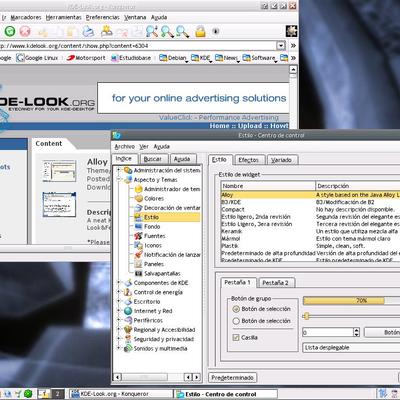Click the KDE gear throbber icon

point(291,31)
